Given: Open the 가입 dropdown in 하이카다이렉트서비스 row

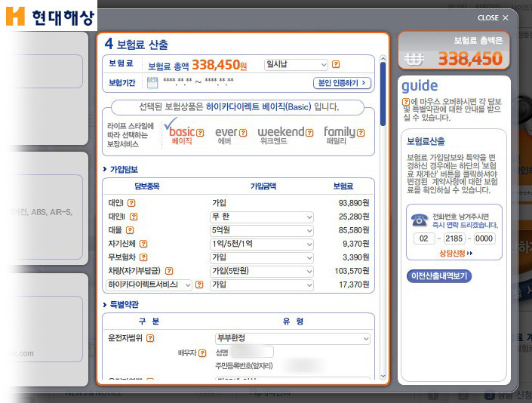Looking at the screenshot, I should [x=262, y=285].
